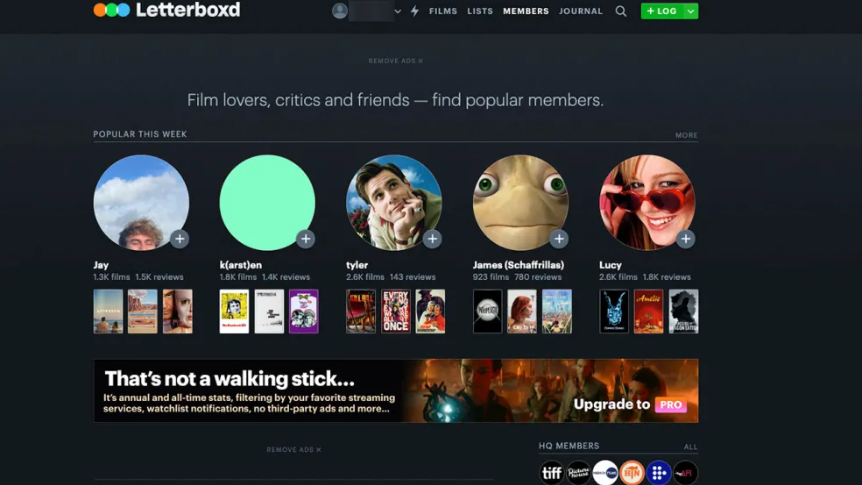
Task: Open the AFI HQ member icon
Action: pyautogui.click(x=685, y=473)
